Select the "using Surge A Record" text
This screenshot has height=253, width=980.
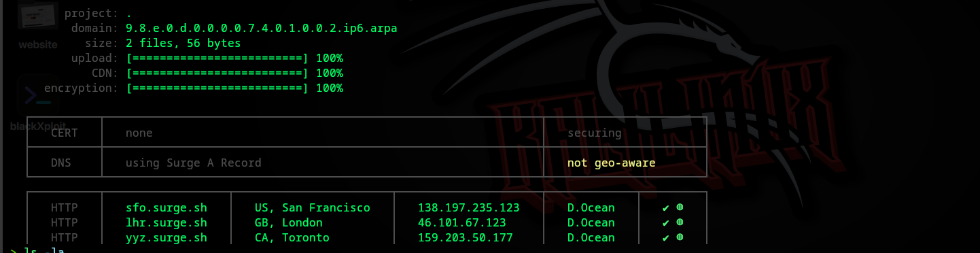point(194,163)
